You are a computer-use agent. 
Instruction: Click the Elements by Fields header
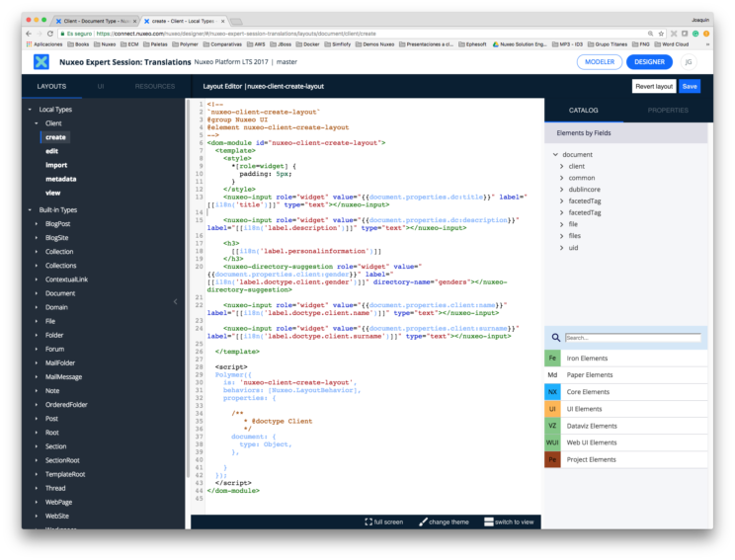(x=584, y=133)
